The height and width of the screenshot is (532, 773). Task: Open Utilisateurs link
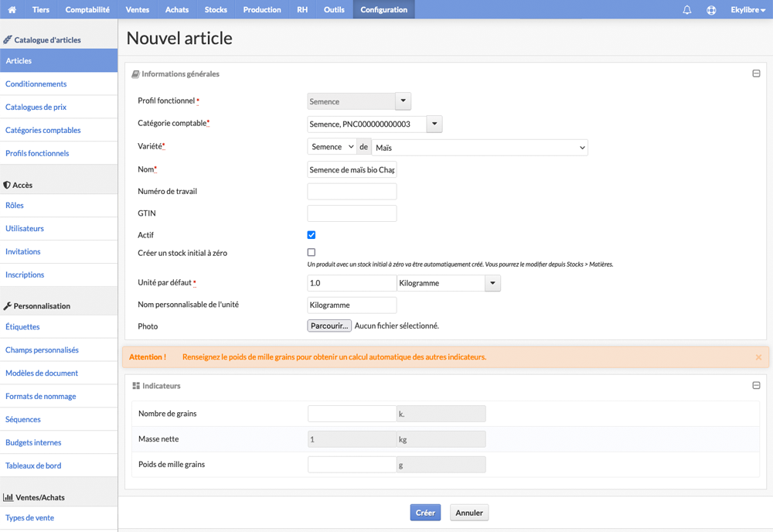click(59, 228)
